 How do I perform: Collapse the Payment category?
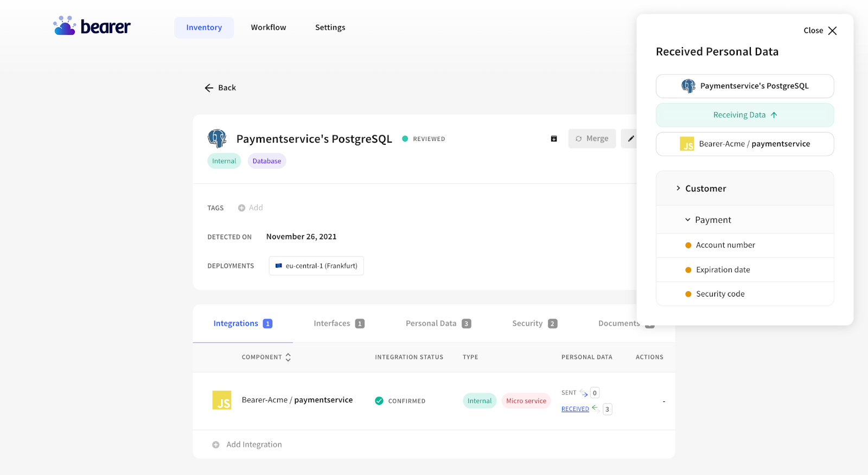745,220
